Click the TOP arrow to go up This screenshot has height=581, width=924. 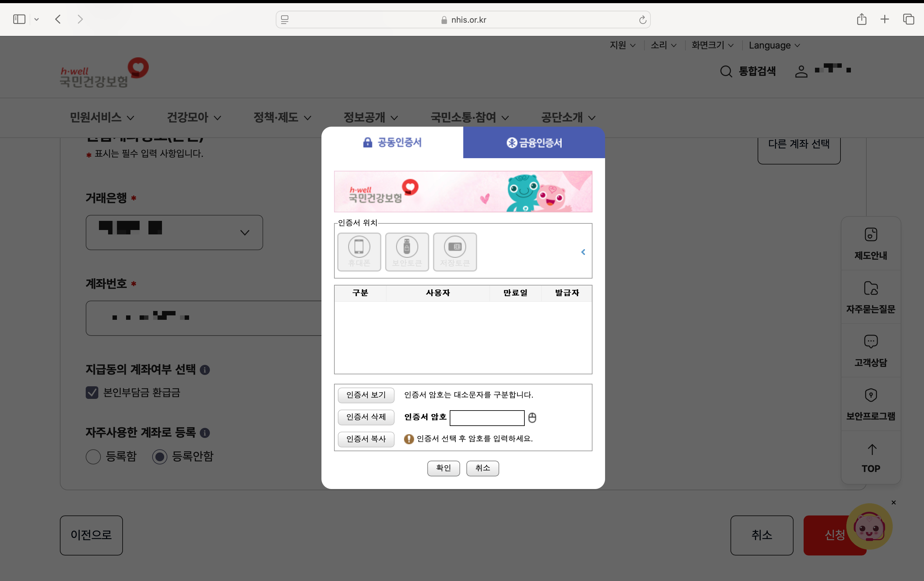click(871, 458)
